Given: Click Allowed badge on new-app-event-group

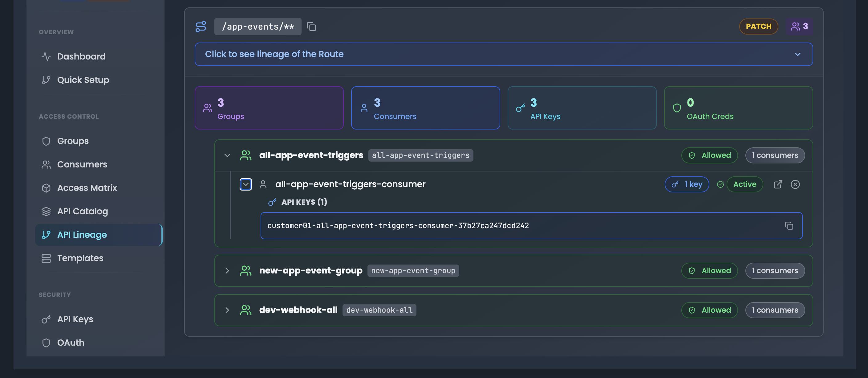Looking at the screenshot, I should coord(709,270).
